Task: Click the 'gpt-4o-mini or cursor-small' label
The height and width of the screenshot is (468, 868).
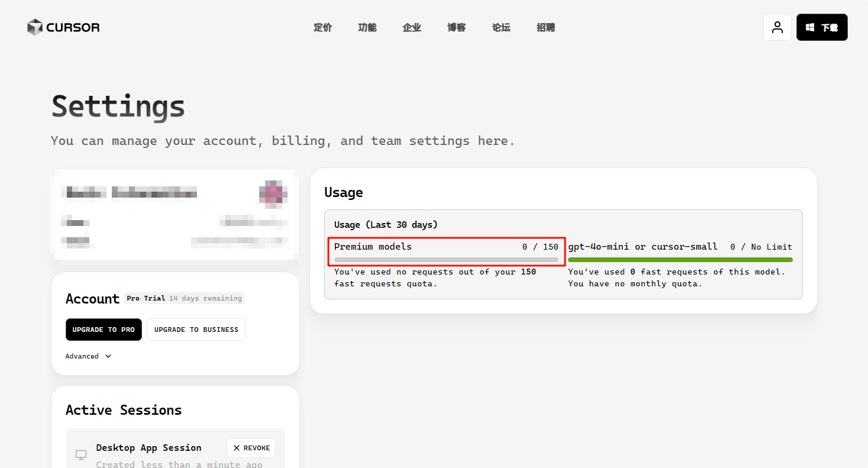Action: pos(643,247)
